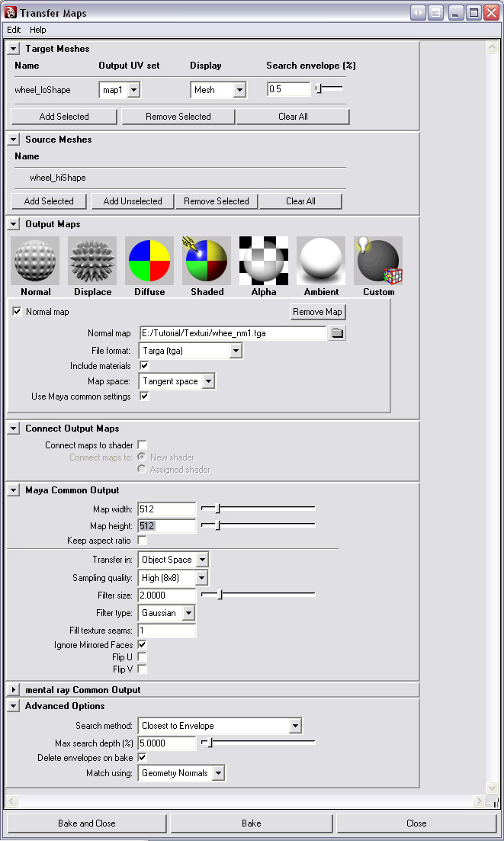This screenshot has width=504, height=841.
Task: Click the Ambient occlusion map icon
Action: (321, 261)
